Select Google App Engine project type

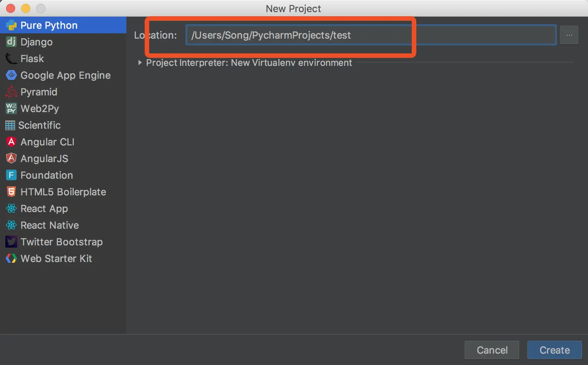63,75
